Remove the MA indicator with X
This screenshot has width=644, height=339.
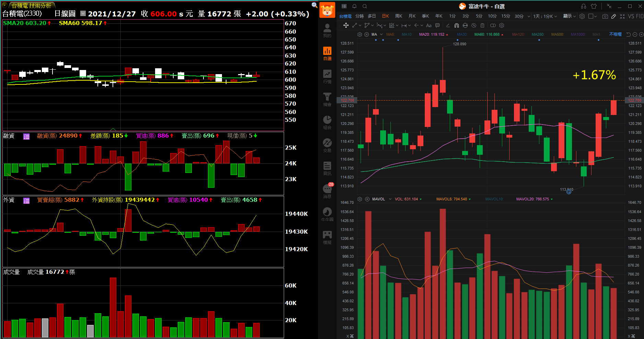pyautogui.click(x=366, y=34)
